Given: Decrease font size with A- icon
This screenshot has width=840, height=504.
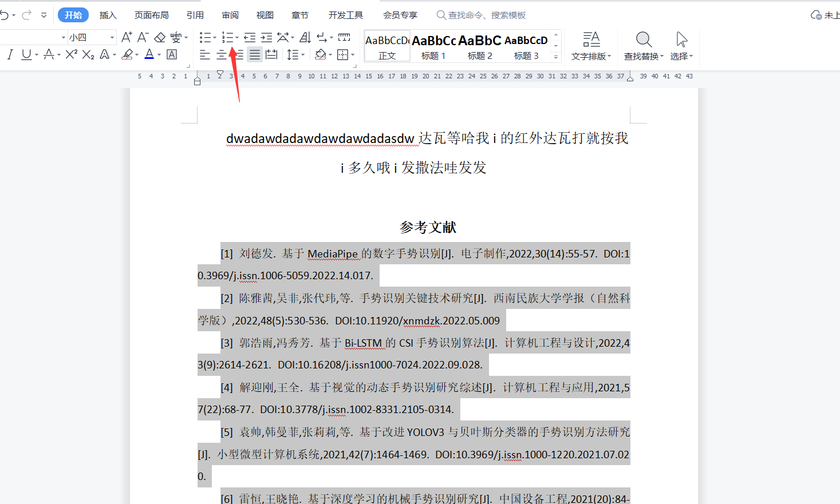Looking at the screenshot, I should click(143, 37).
